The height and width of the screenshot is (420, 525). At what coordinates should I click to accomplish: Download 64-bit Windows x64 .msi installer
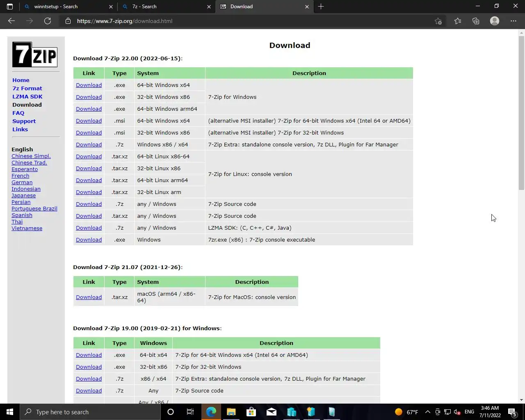tap(89, 121)
